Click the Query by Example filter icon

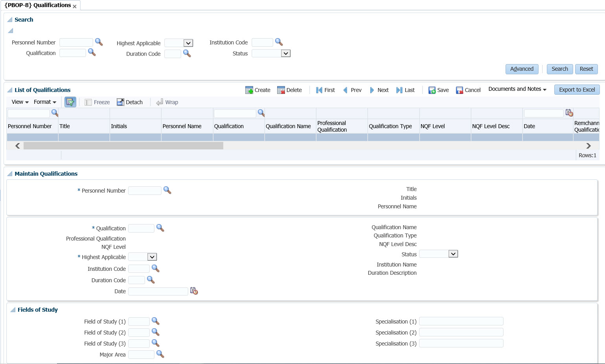tap(70, 102)
